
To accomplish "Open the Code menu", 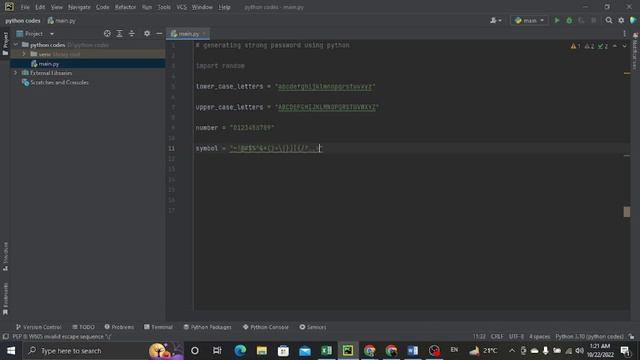I will 102,7.
